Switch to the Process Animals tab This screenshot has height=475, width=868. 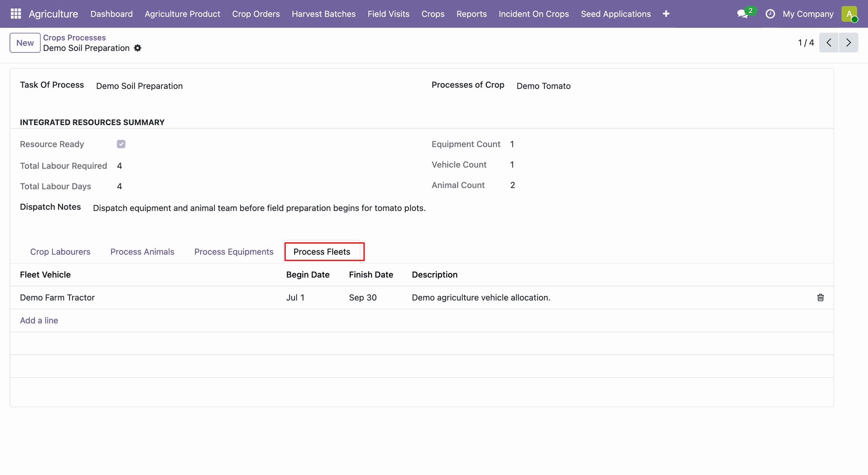coord(142,252)
